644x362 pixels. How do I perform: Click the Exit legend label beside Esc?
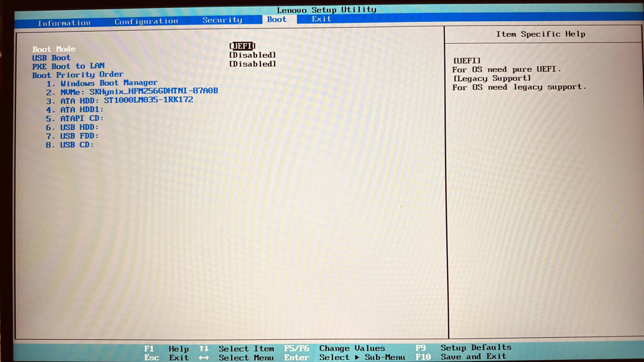click(x=179, y=358)
